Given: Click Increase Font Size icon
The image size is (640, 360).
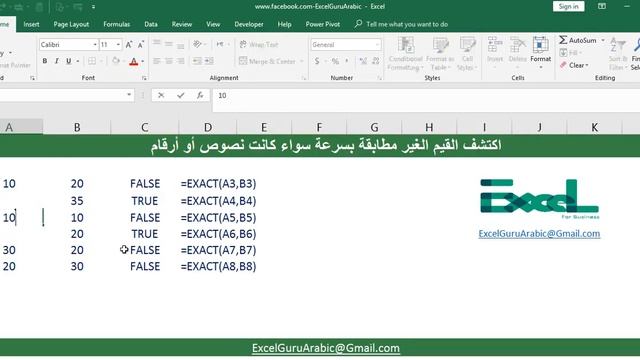Looking at the screenshot, I should click(129, 44).
